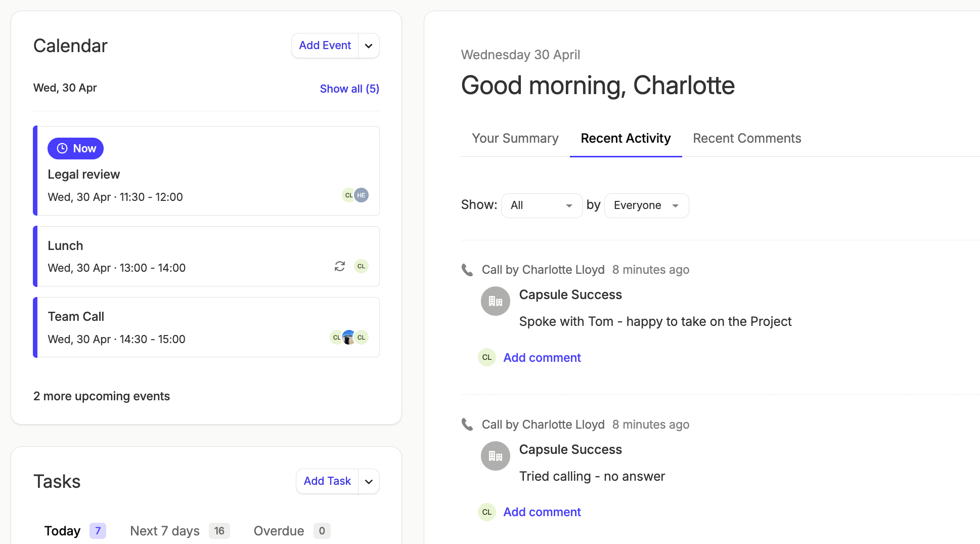Open the Add Task dropdown arrow

point(369,481)
